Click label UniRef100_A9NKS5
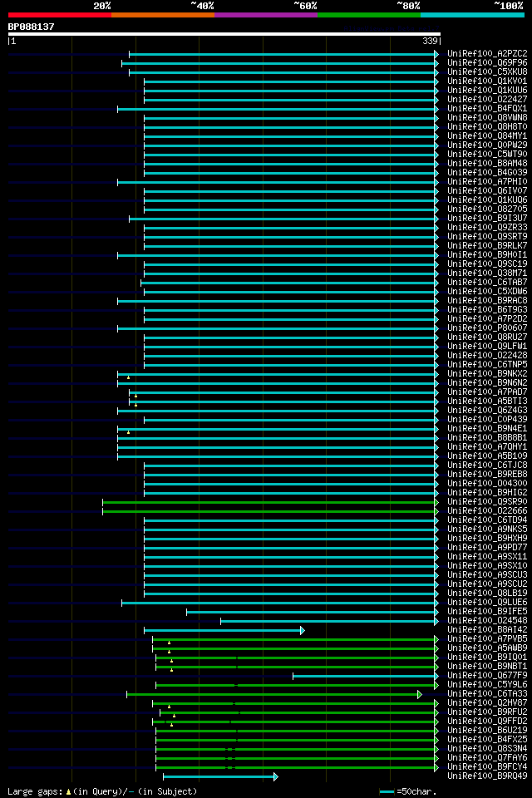Viewport: 532px width, 798px height. [x=487, y=530]
